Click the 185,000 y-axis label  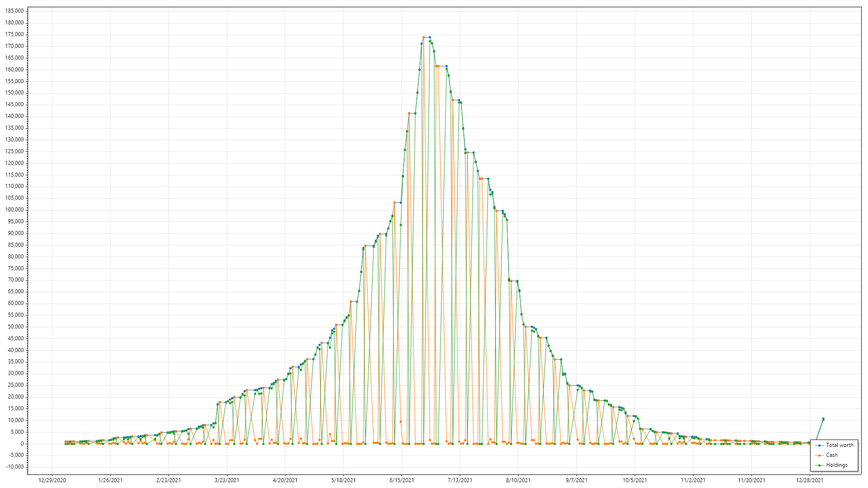(x=15, y=11)
